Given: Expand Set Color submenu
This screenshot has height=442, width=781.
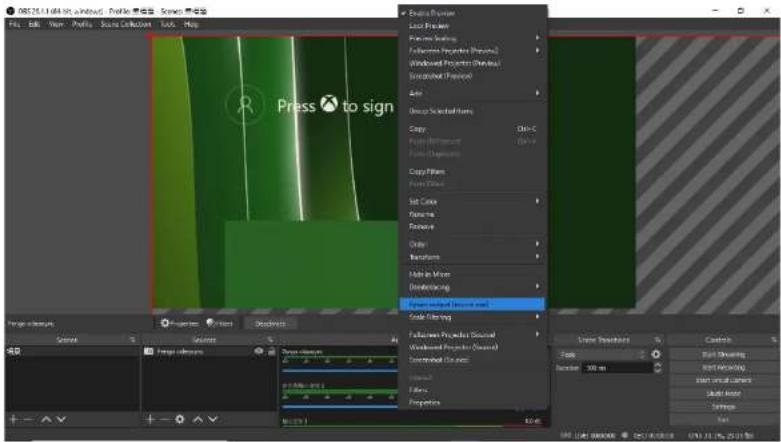Looking at the screenshot, I should click(472, 201).
